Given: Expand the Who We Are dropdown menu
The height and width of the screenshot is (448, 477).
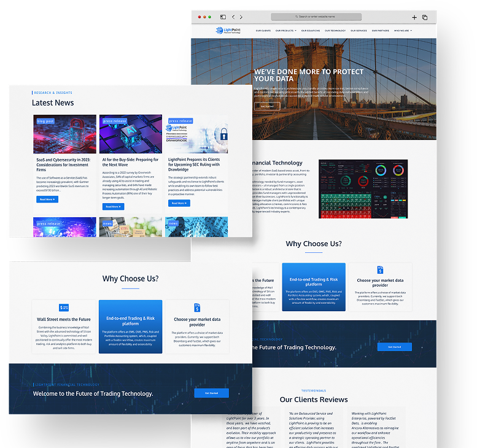Looking at the screenshot, I should tap(403, 31).
